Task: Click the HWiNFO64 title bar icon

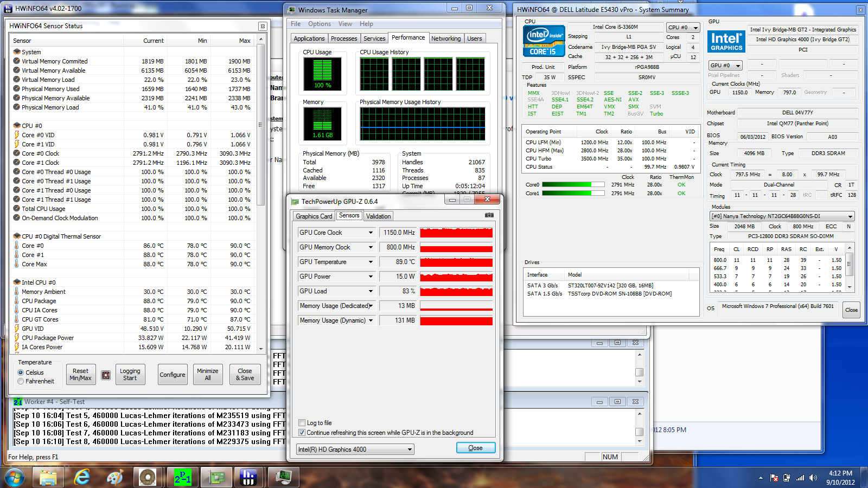Action: point(8,9)
